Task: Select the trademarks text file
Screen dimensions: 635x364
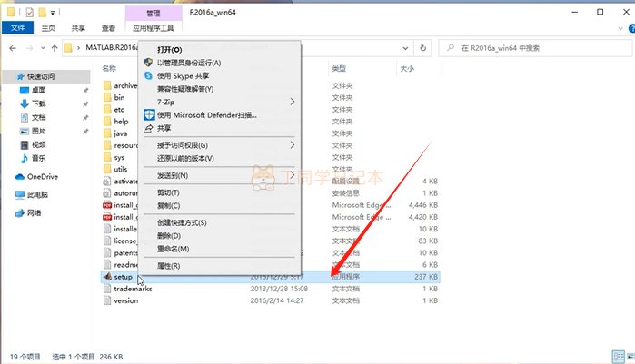Action: 133,289
